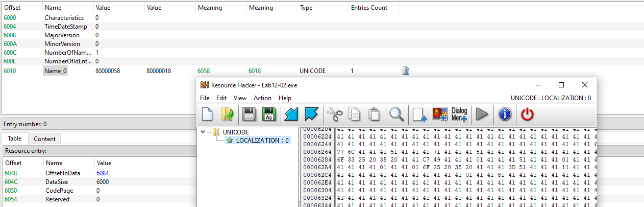Click value 80000058 in Name_0 row
644x207 pixels.
108,71
